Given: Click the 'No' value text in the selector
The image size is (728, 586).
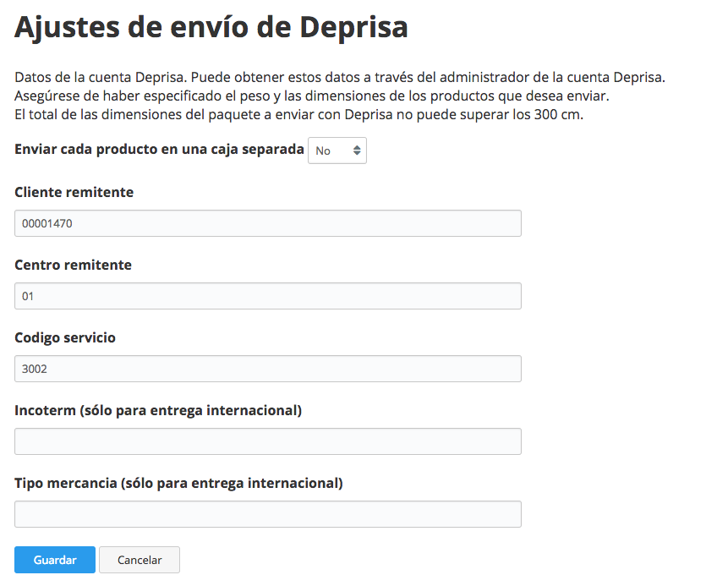Looking at the screenshot, I should 323,151.
